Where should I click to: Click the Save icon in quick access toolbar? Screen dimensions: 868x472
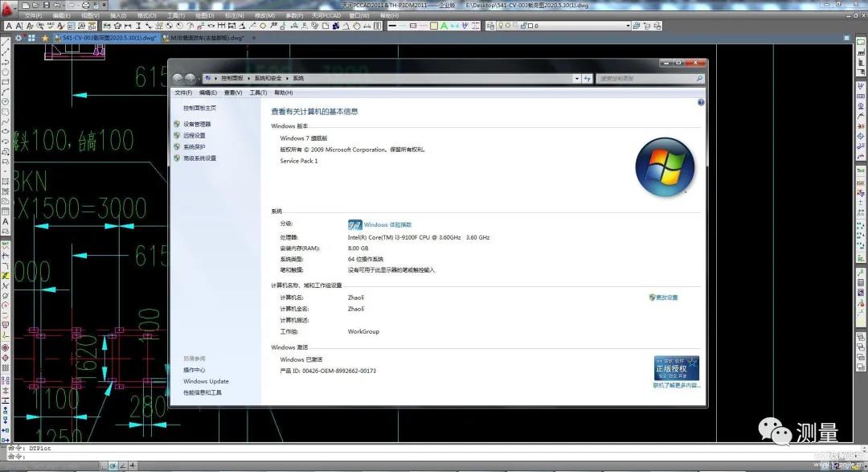coord(47,5)
